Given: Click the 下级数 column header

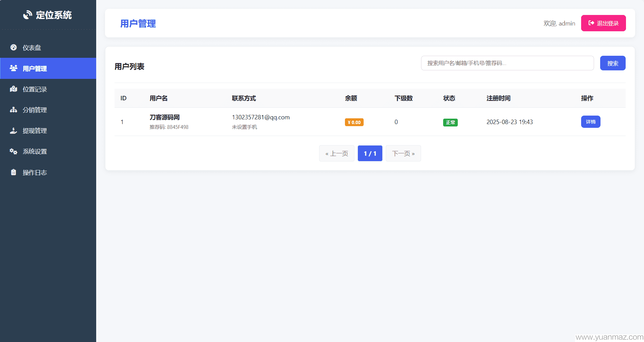Looking at the screenshot, I should tap(403, 98).
